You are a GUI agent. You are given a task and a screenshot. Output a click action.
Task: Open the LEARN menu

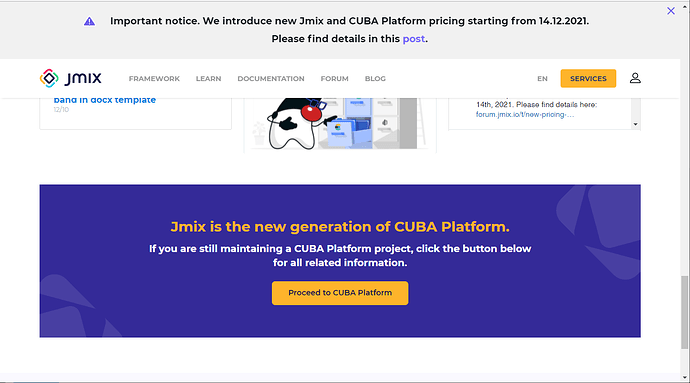tap(209, 79)
